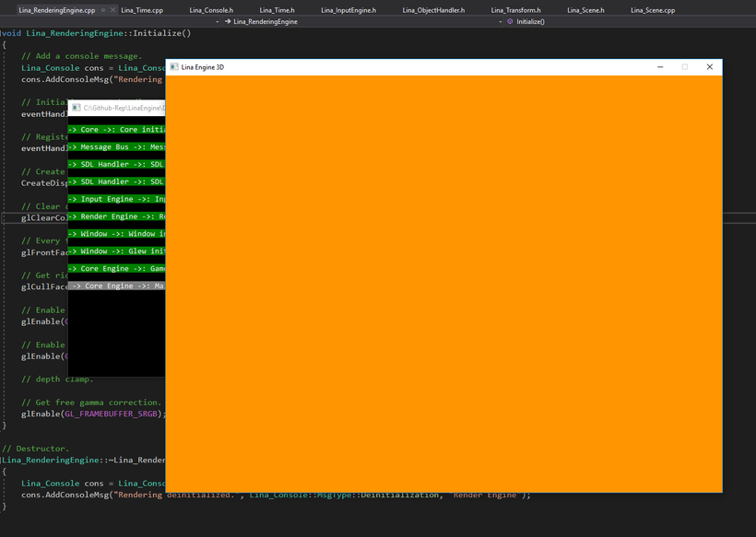Click the glEnable(GL_FRAMEBUFFER_SRGB) line

[x=93, y=414]
